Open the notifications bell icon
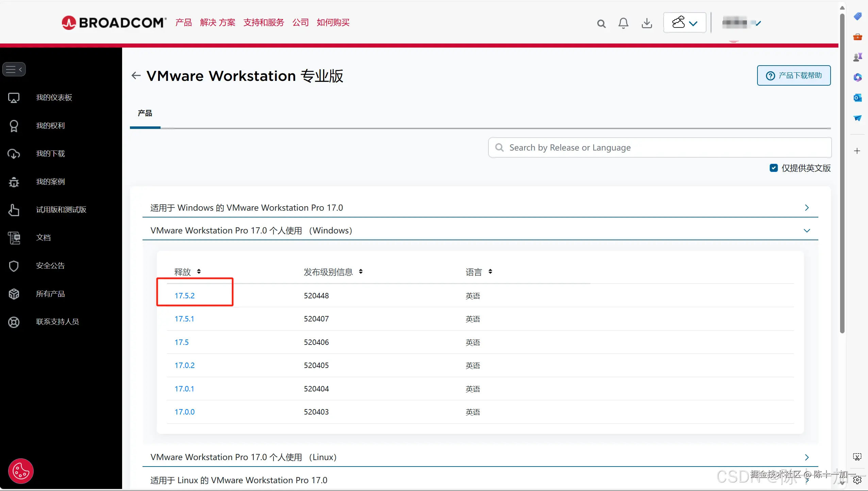The image size is (868, 491). pyautogui.click(x=623, y=23)
